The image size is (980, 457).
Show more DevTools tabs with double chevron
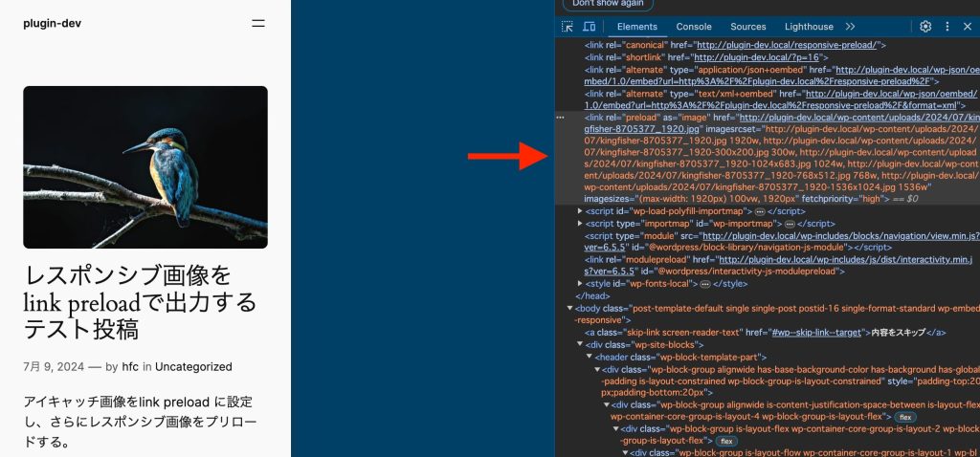[x=850, y=26]
